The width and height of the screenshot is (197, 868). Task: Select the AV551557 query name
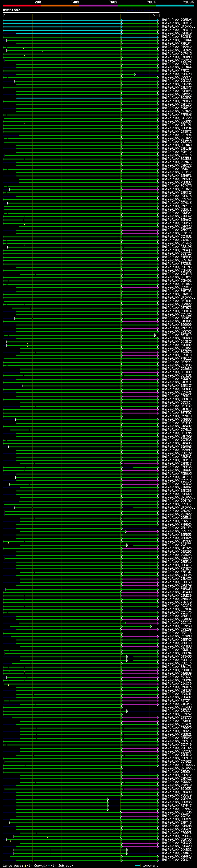pos(11,10)
